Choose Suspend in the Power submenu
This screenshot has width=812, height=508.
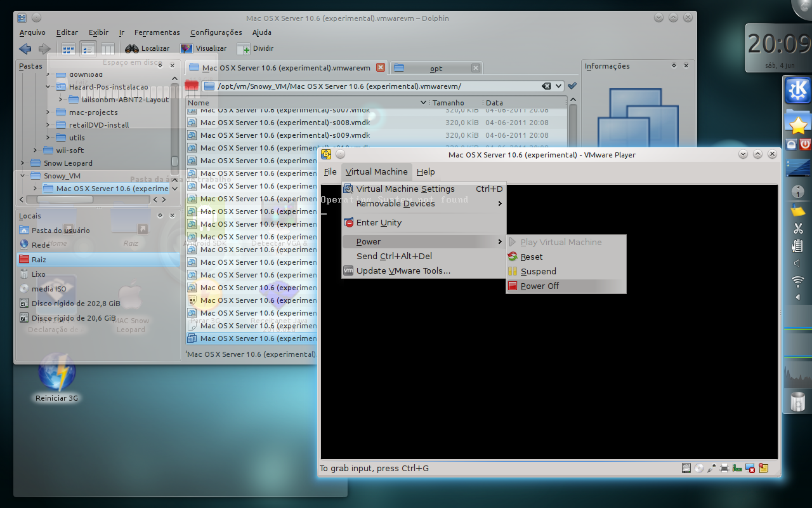(x=566, y=272)
